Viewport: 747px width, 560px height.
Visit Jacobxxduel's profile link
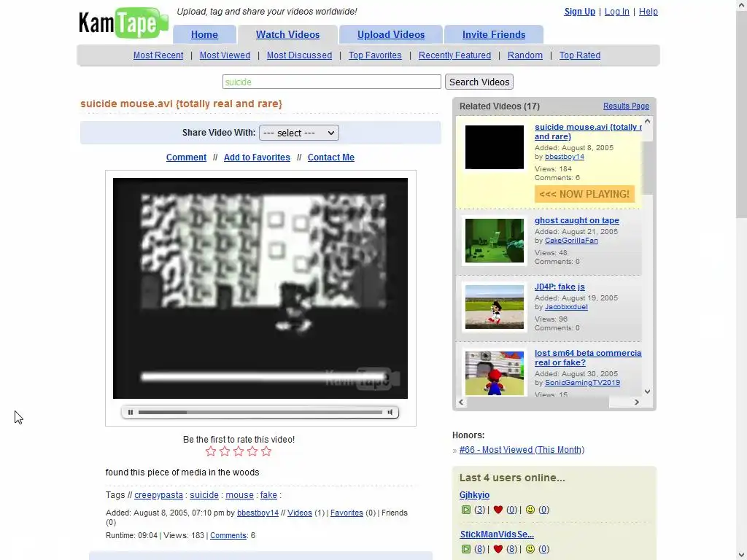pyautogui.click(x=566, y=307)
